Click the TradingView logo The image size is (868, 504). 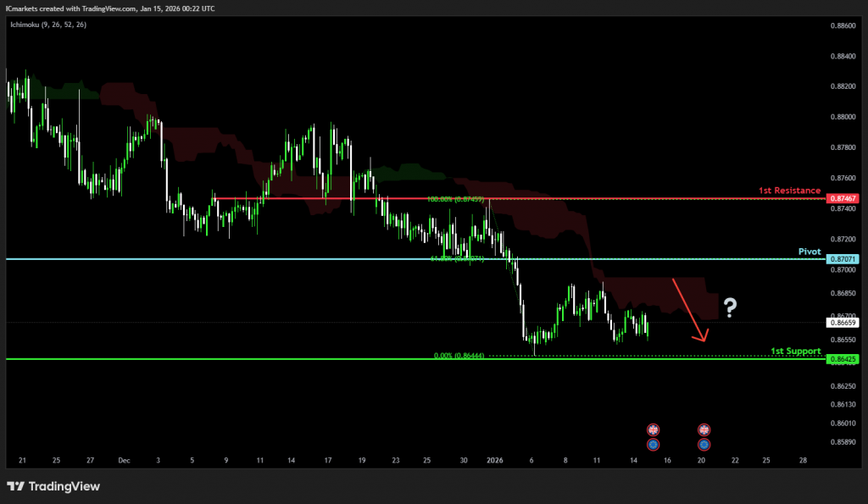pyautogui.click(x=53, y=486)
